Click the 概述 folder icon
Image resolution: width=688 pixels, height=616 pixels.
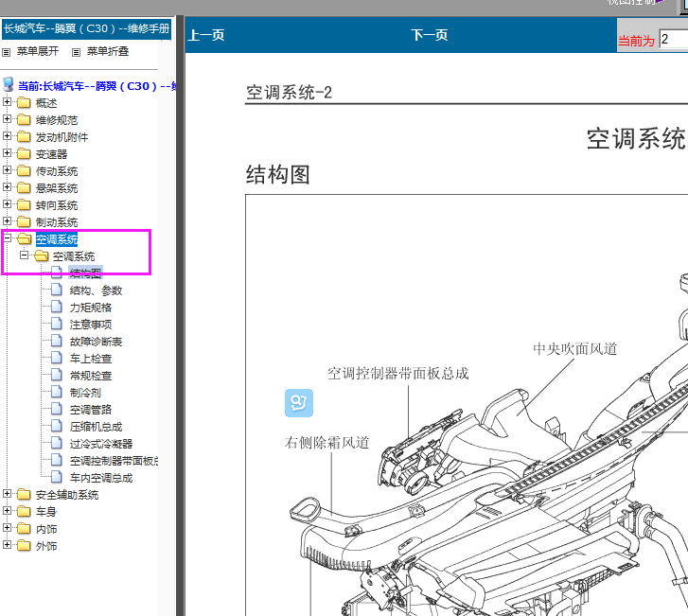pyautogui.click(x=24, y=102)
